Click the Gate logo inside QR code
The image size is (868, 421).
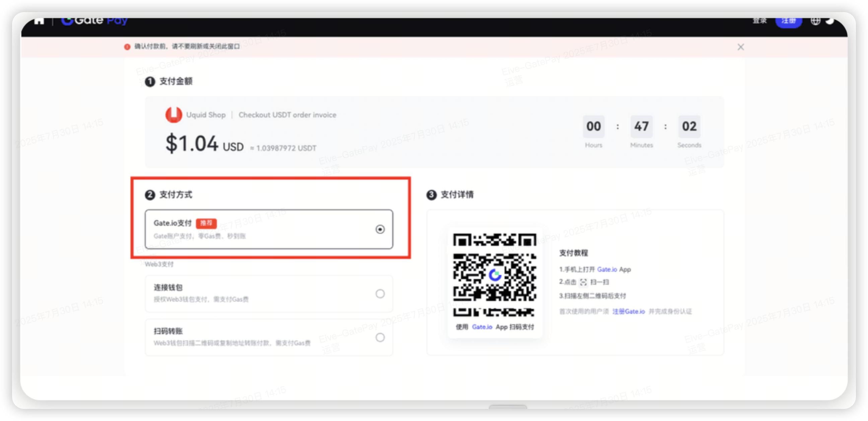[495, 275]
